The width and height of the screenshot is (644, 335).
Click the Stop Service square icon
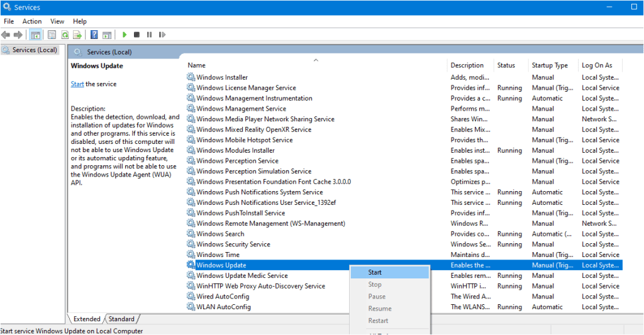point(136,35)
